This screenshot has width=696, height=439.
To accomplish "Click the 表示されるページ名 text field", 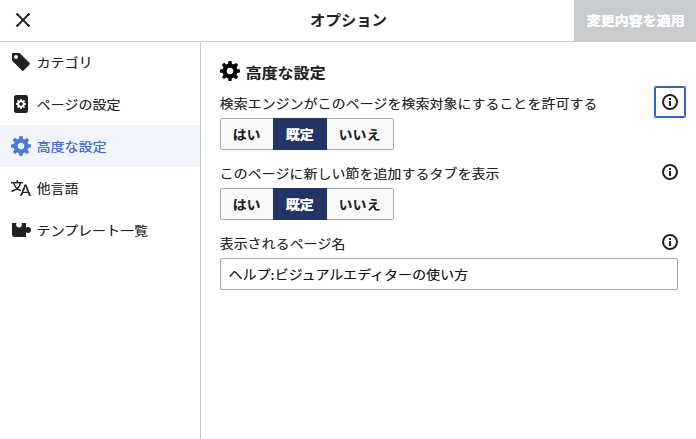I will pyautogui.click(x=449, y=274).
